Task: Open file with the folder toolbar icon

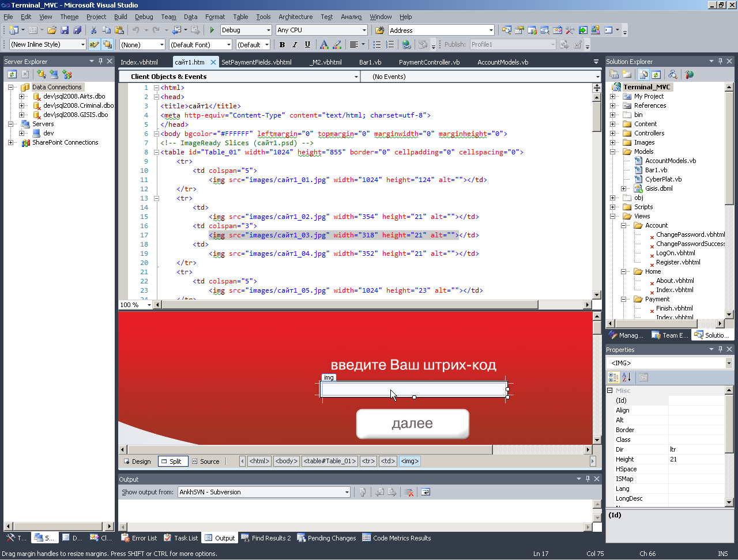Action: [52, 30]
